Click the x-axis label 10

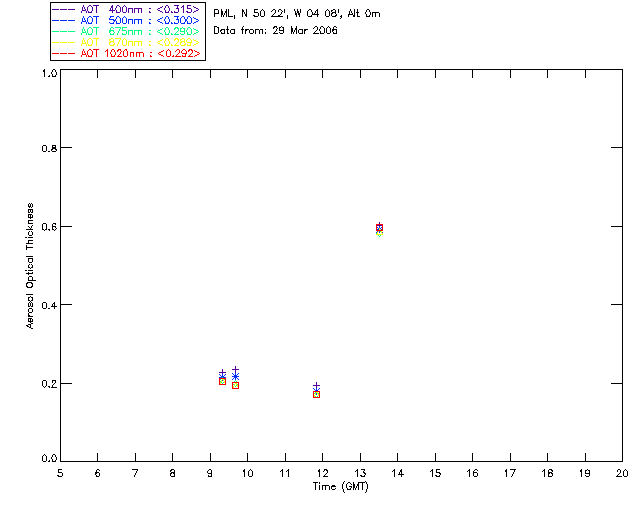click(x=247, y=473)
